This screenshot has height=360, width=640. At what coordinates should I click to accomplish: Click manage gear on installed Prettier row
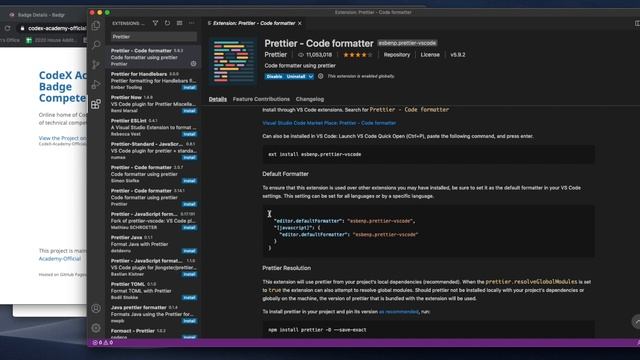[x=193, y=64]
